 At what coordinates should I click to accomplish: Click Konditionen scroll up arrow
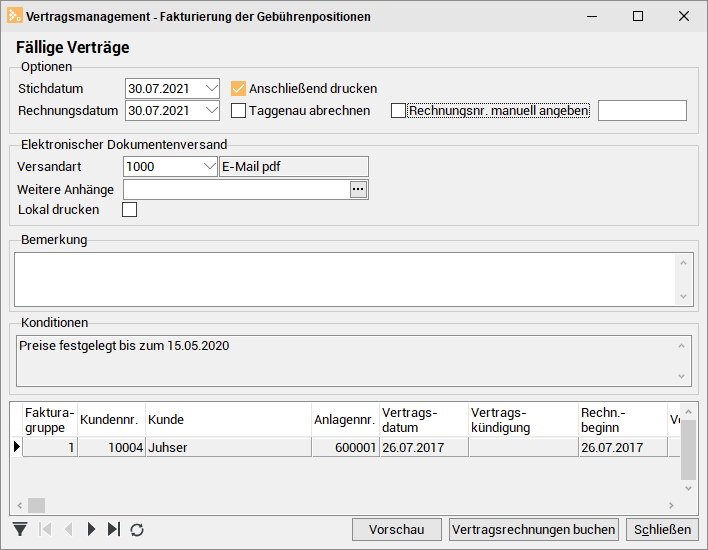pos(682,346)
